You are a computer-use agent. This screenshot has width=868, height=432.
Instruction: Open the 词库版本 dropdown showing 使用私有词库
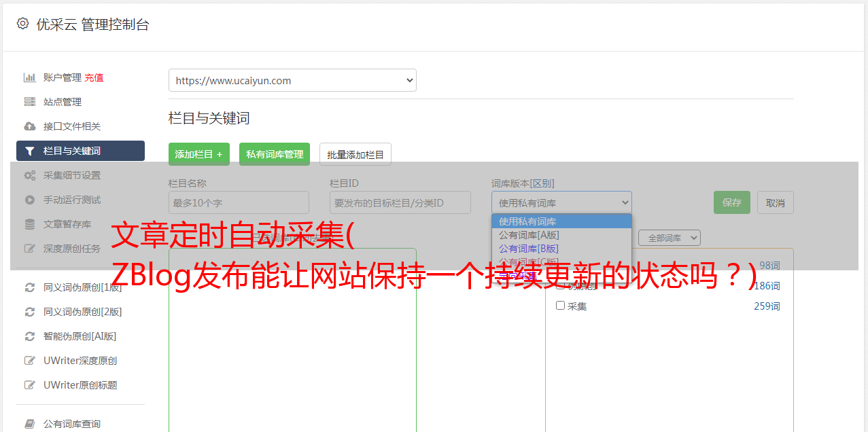561,202
